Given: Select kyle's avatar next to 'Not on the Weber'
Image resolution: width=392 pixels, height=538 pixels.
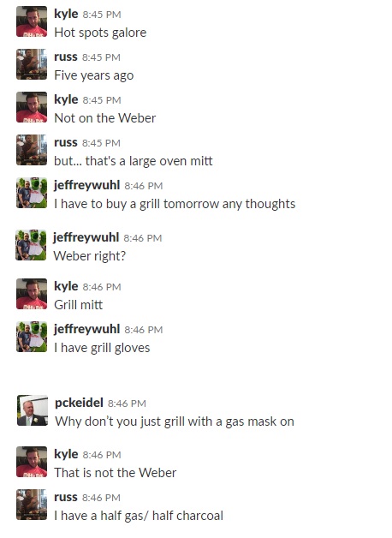Looking at the screenshot, I should pyautogui.click(x=32, y=107).
